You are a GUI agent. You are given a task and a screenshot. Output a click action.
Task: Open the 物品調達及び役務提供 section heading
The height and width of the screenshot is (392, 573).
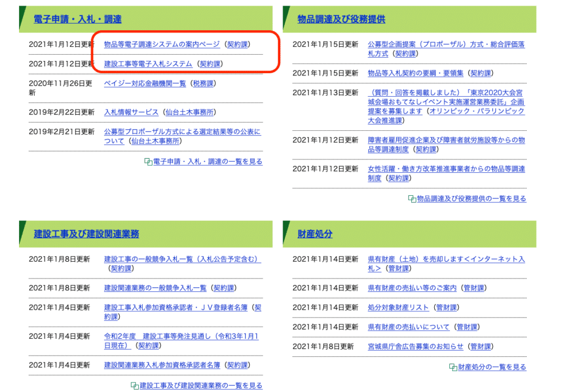pos(341,20)
